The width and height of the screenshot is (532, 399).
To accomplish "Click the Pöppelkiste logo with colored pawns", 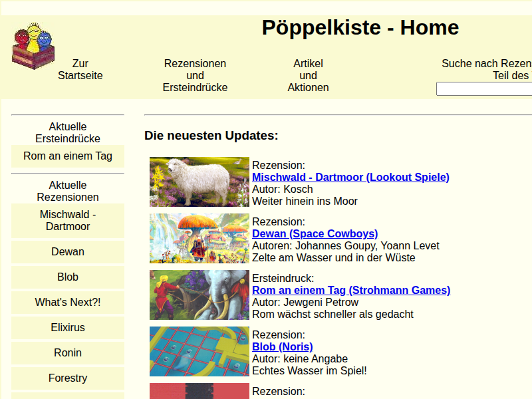I will pos(33,47).
